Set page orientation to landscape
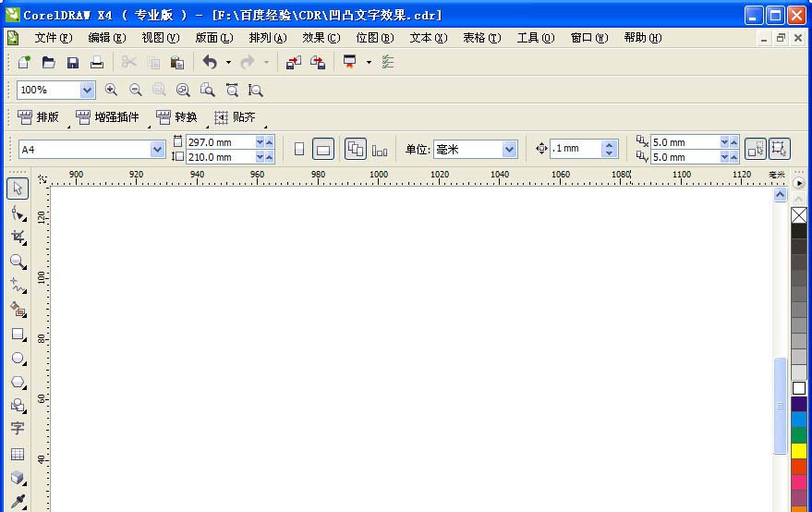The image size is (812, 512). (323, 150)
